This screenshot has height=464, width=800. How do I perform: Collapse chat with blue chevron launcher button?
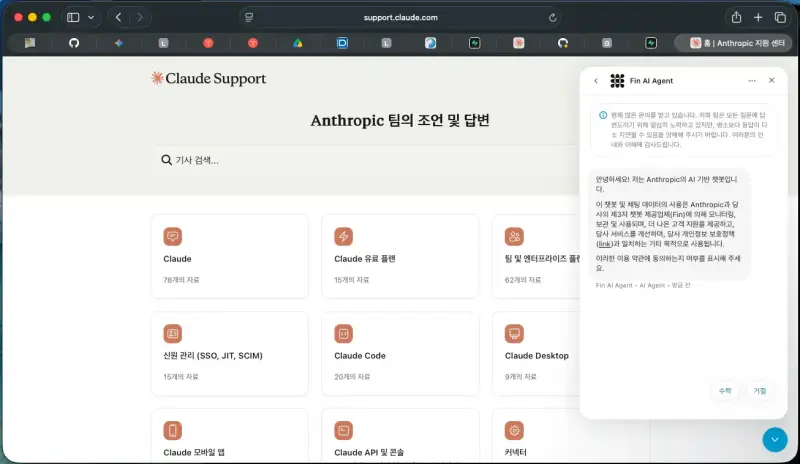(x=775, y=439)
